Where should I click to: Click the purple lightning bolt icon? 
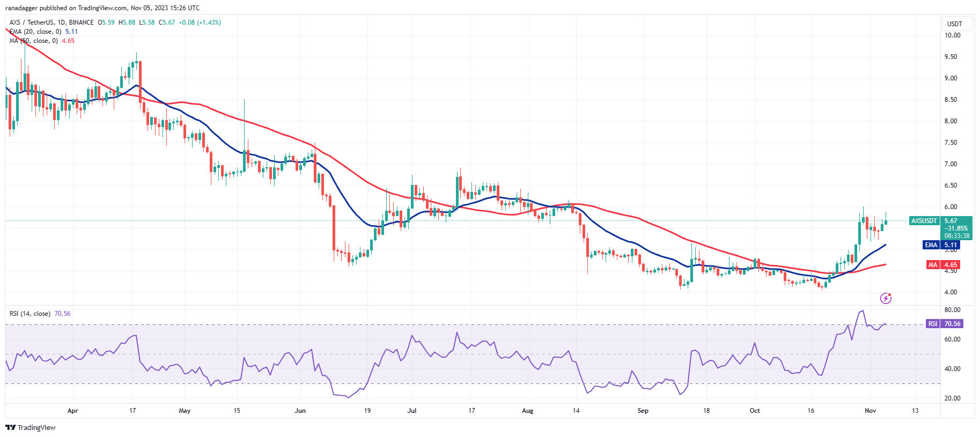[x=886, y=298]
